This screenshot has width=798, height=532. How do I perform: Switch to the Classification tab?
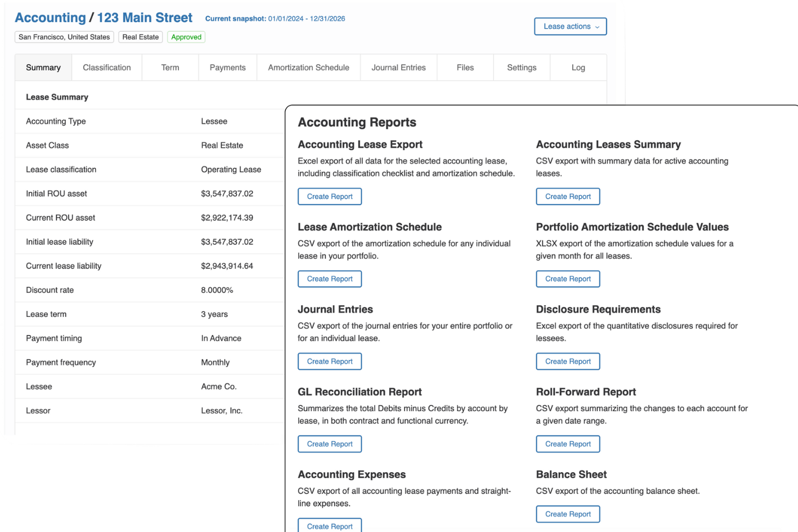(107, 67)
